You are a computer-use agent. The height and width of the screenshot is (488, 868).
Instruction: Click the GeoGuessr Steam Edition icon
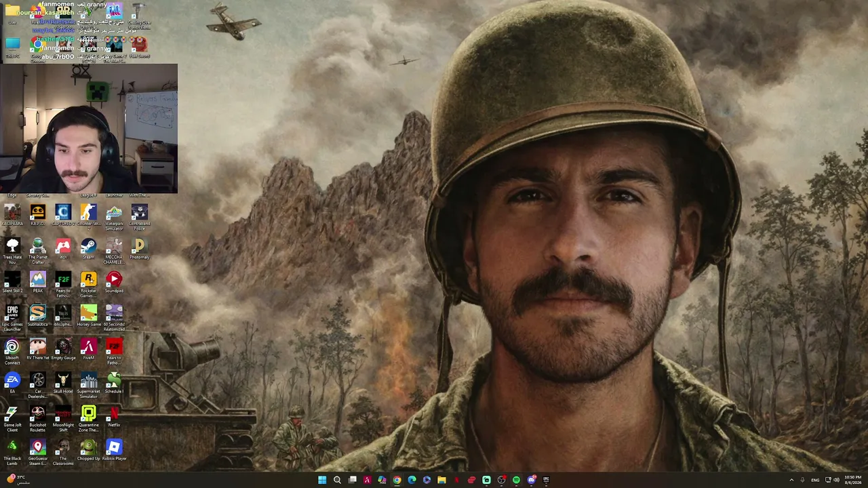point(37,453)
